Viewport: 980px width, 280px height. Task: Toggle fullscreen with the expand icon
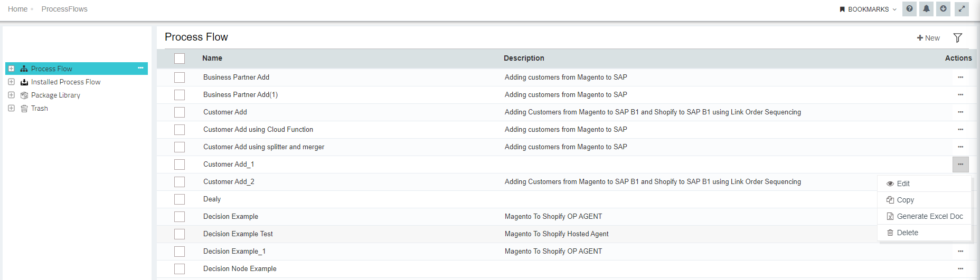962,9
